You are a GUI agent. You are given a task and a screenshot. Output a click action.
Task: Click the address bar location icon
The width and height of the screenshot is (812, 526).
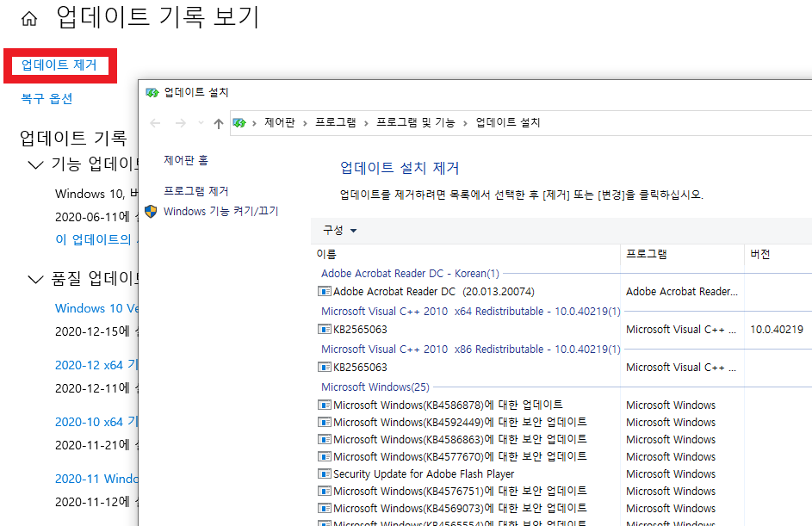point(239,123)
